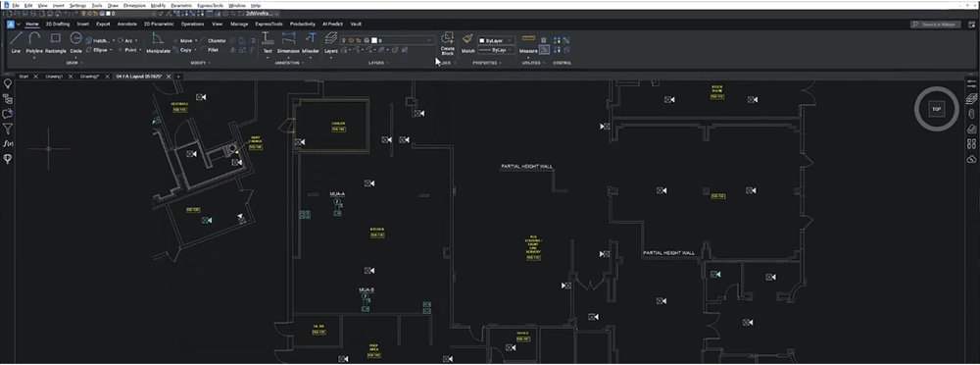Switch to the 2D Drafting ribbon tab

pos(58,24)
